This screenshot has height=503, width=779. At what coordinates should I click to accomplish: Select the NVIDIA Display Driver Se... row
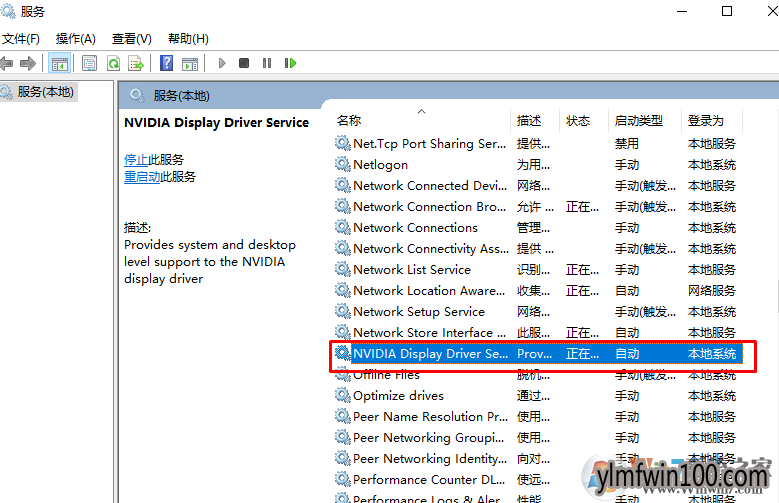[538, 353]
